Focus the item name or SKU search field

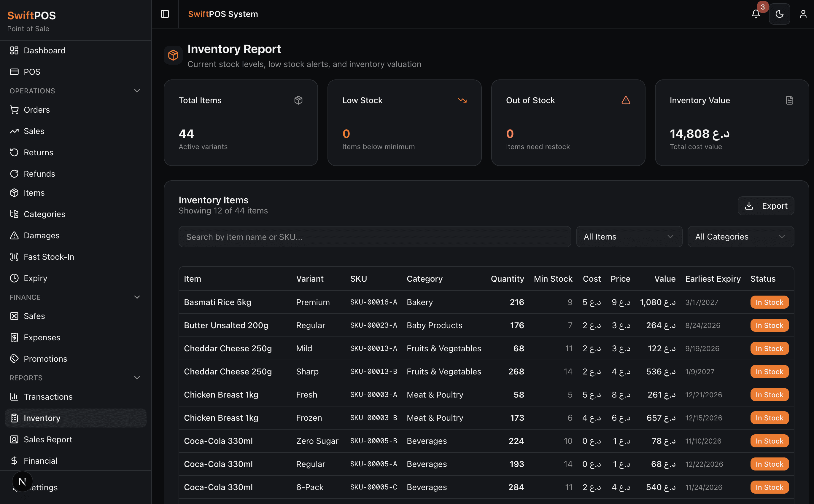point(374,237)
